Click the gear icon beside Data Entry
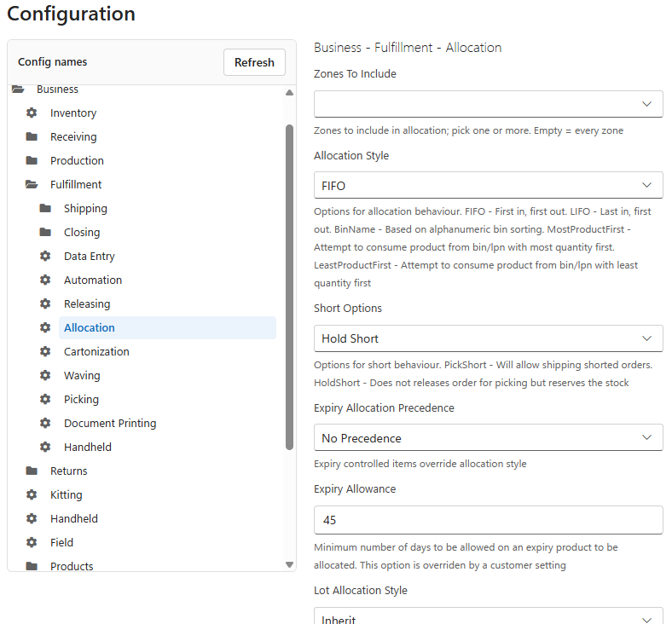Image resolution: width=672 pixels, height=624 pixels. pyautogui.click(x=45, y=256)
